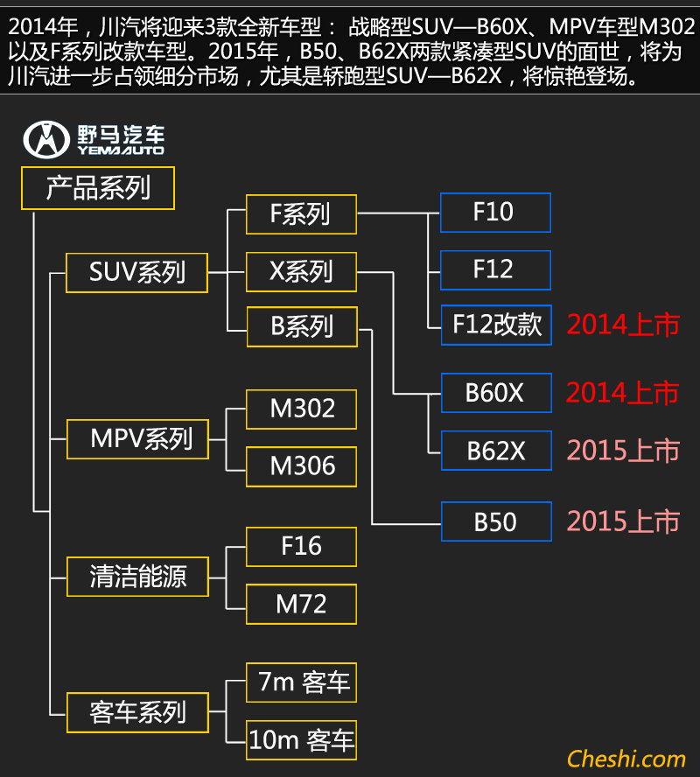Click the X系列 box
Viewport: 700px width, 777px height.
click(x=301, y=272)
